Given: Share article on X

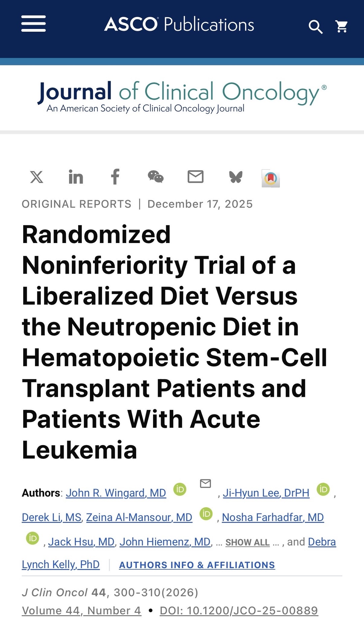Looking at the screenshot, I should [36, 177].
